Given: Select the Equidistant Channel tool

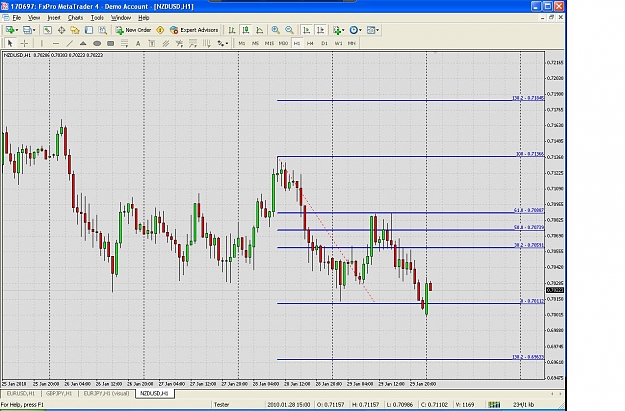Looking at the screenshot, I should click(x=165, y=43).
